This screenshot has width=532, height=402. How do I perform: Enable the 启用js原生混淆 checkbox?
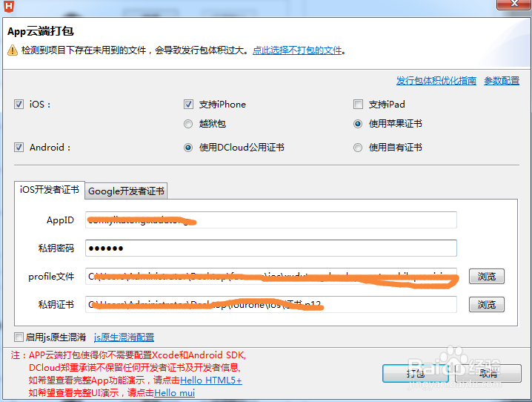click(x=19, y=337)
